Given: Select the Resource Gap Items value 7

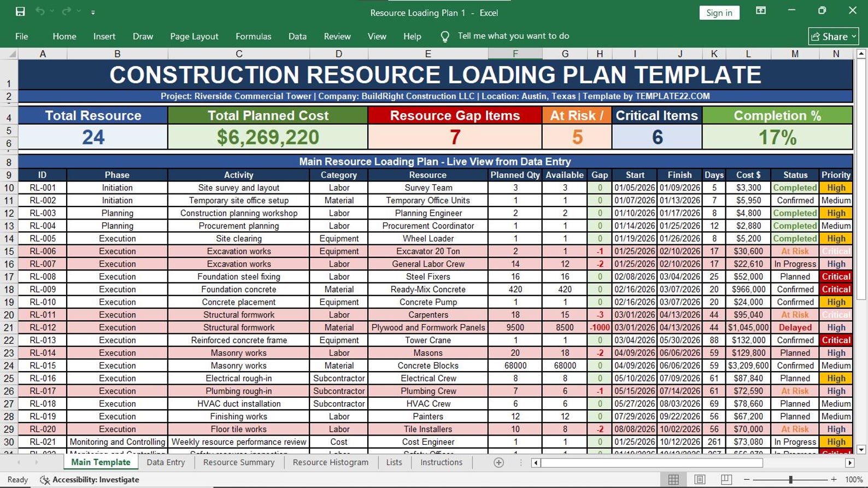Looking at the screenshot, I should point(455,137).
